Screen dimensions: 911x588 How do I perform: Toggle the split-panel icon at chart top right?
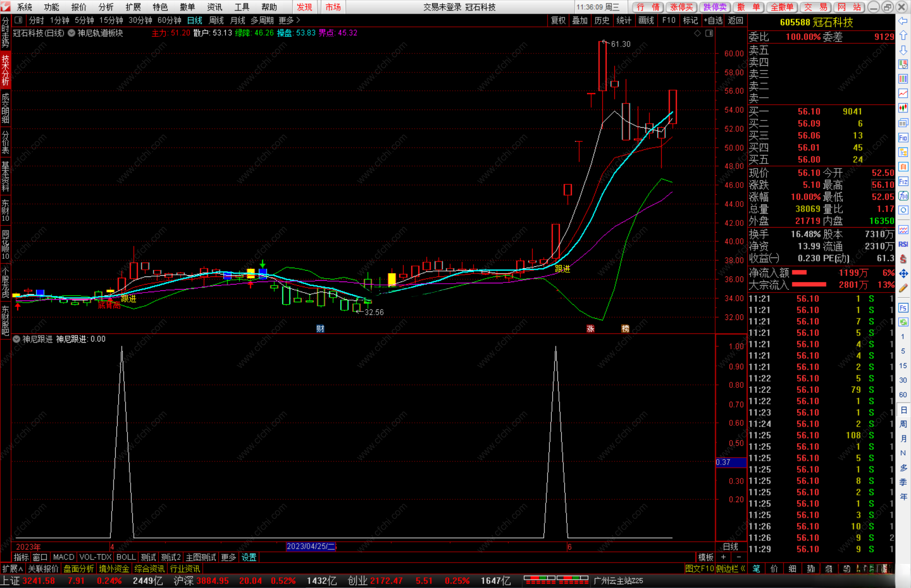point(709,33)
